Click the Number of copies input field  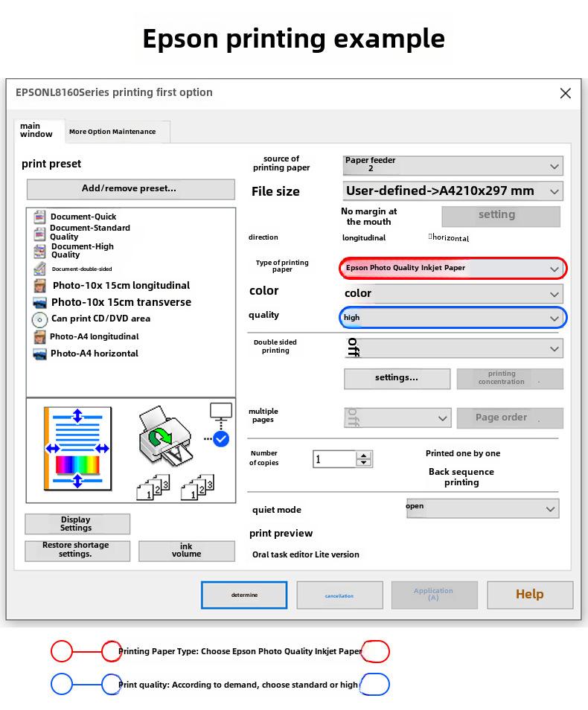334,459
